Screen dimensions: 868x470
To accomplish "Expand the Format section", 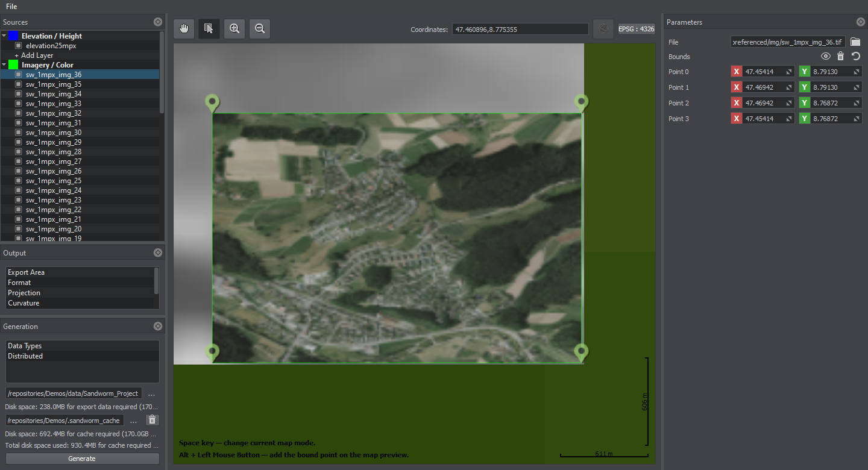I will pyautogui.click(x=80, y=283).
